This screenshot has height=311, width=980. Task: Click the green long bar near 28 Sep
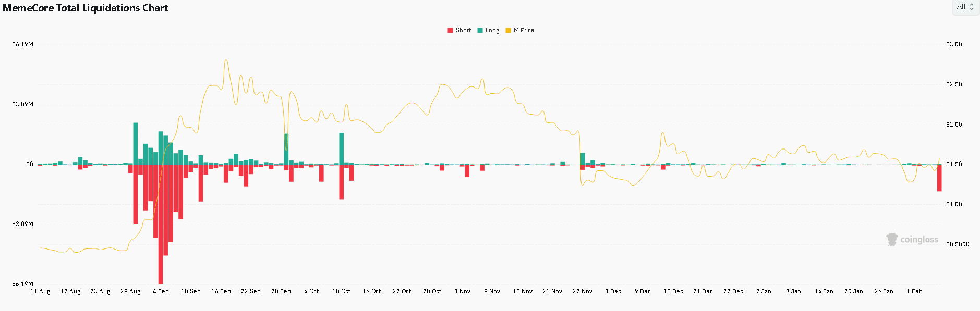[286, 149]
